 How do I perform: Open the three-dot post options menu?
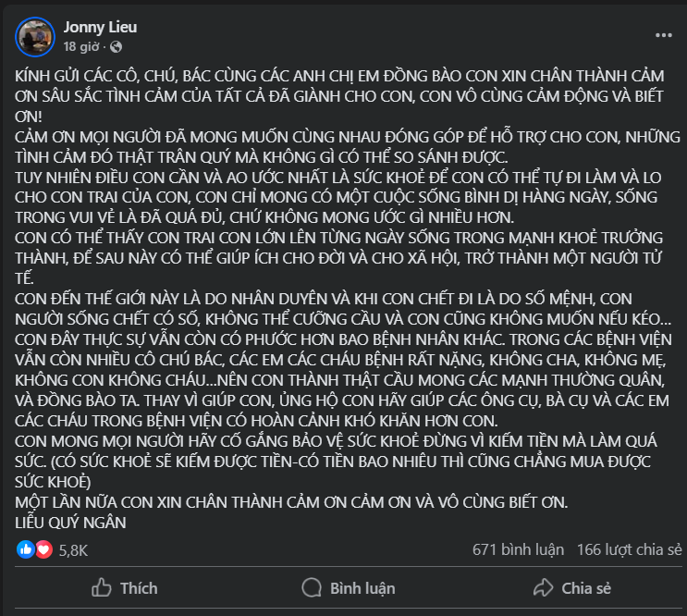pyautogui.click(x=664, y=35)
